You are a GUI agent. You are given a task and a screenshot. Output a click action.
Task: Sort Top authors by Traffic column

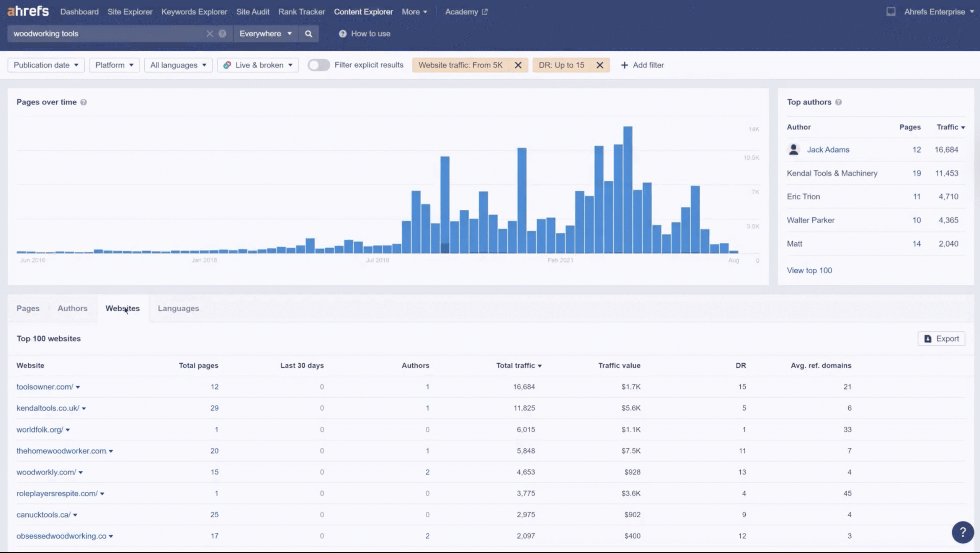(951, 127)
